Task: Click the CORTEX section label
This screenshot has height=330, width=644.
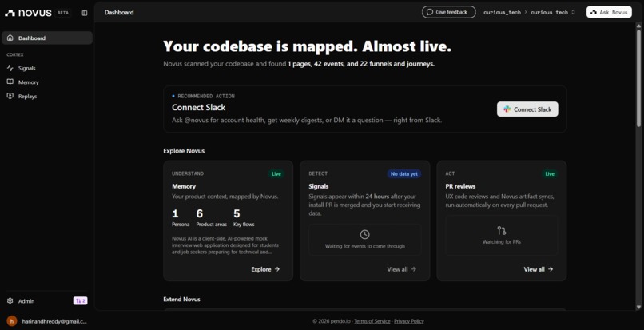Action: (15, 54)
